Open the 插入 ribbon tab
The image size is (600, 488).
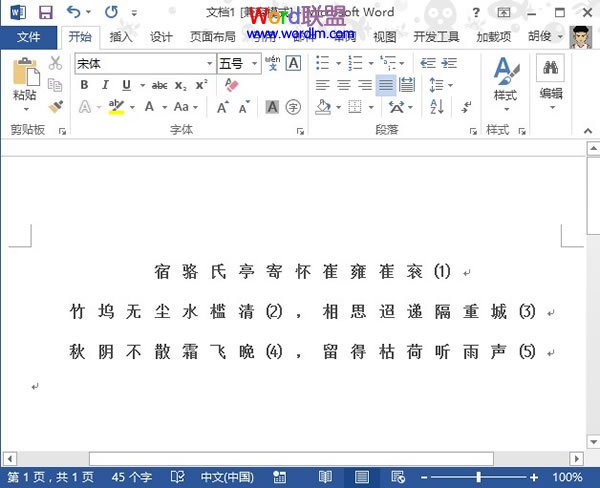[x=121, y=37]
